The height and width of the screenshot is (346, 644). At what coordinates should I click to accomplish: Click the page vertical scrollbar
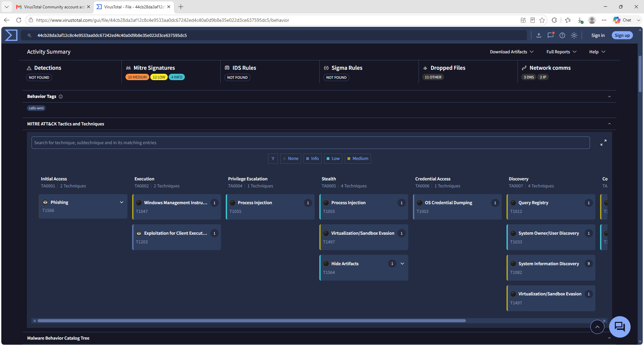640,74
